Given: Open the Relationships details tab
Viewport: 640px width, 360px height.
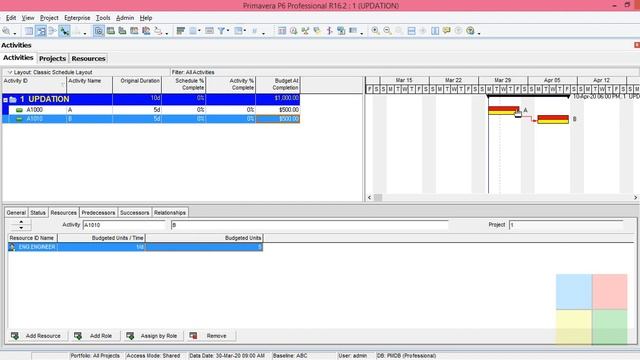Looking at the screenshot, I should click(170, 213).
